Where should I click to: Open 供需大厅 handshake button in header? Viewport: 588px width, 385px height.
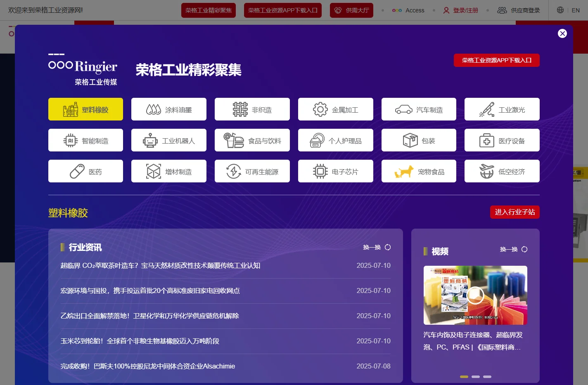(x=351, y=10)
